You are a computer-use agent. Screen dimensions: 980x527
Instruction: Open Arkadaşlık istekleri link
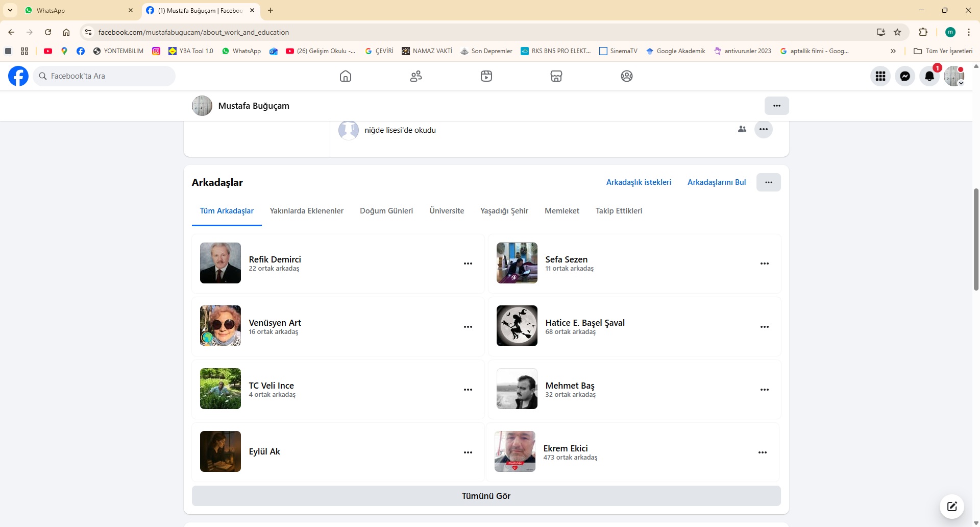click(x=639, y=182)
